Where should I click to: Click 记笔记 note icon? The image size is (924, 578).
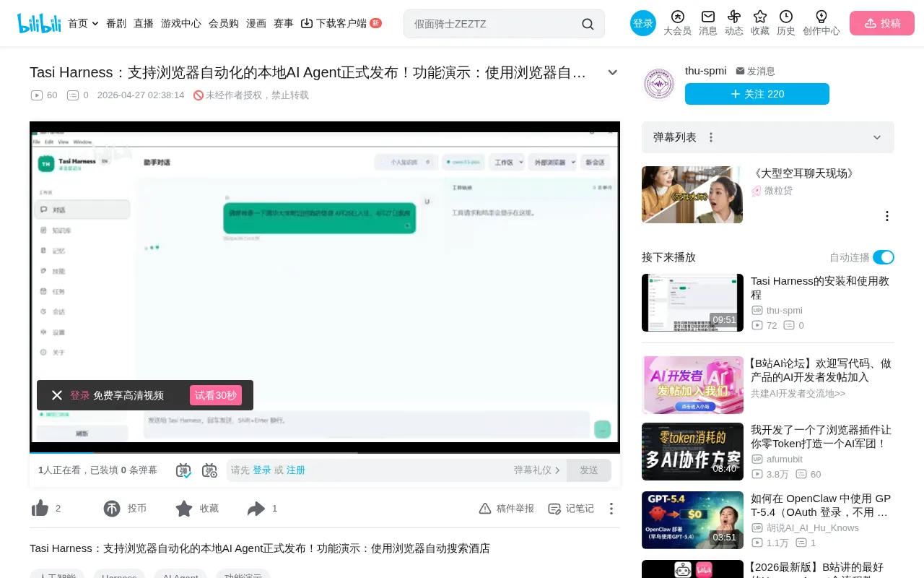click(x=554, y=509)
